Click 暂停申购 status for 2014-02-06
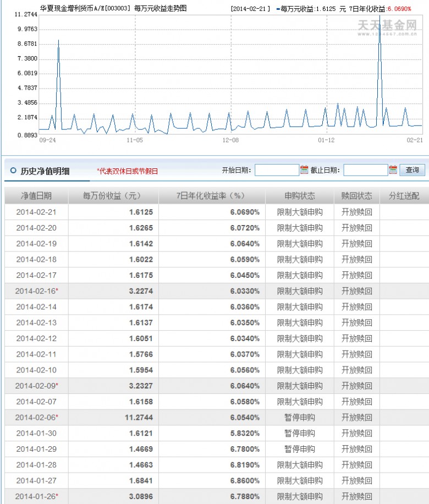 click(300, 418)
